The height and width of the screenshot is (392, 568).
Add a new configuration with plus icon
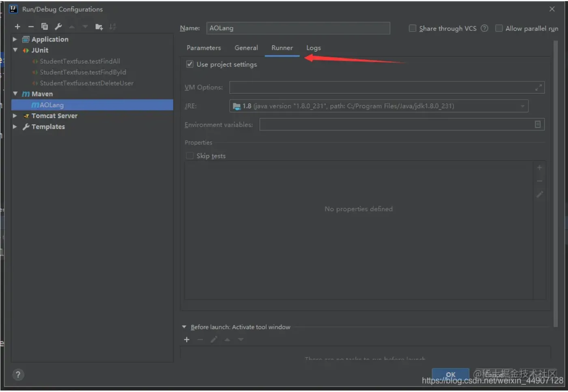tap(17, 27)
